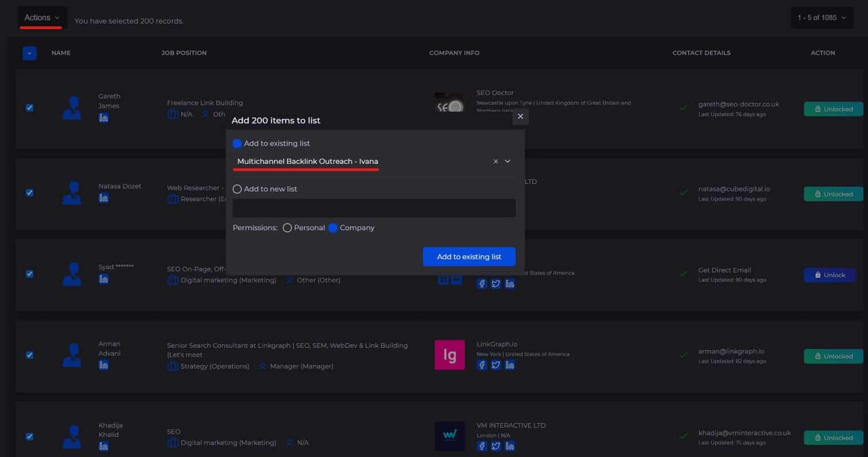Uncheck the Arman Advani row checkbox

pyautogui.click(x=29, y=355)
